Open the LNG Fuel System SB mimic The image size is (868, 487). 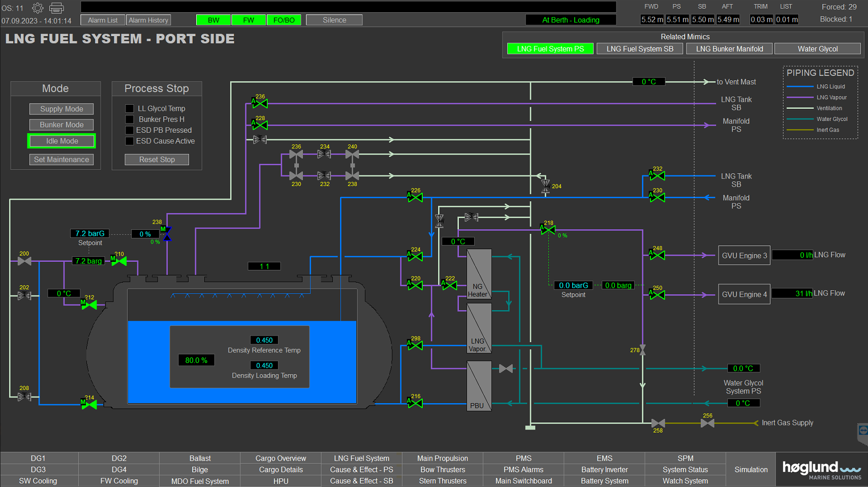tap(640, 49)
